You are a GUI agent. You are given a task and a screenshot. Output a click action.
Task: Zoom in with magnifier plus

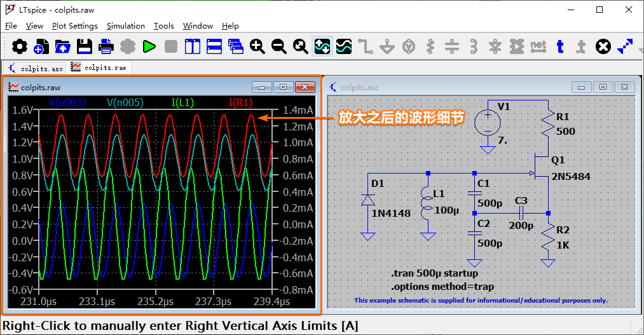257,46
